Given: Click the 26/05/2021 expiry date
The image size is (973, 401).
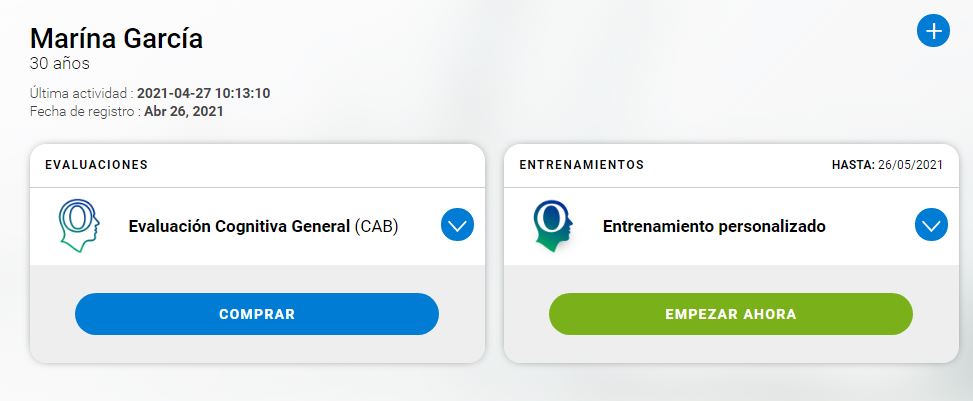Looking at the screenshot, I should (910, 165).
